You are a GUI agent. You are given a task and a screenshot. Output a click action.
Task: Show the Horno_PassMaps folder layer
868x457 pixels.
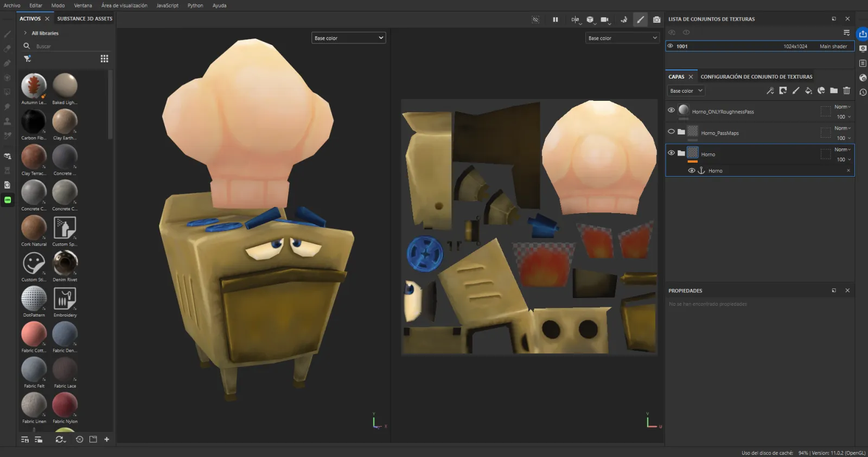[671, 131]
